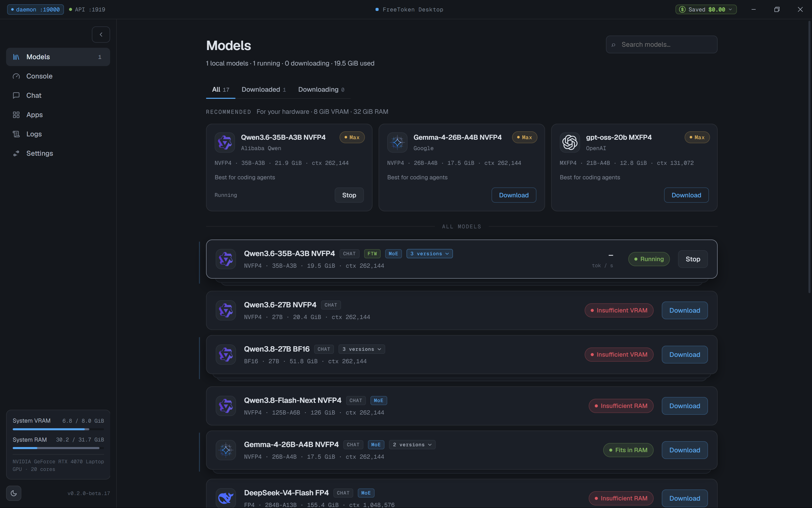Click the Gemma logo in Gemma-4-26B-A4B list row

tap(226, 450)
